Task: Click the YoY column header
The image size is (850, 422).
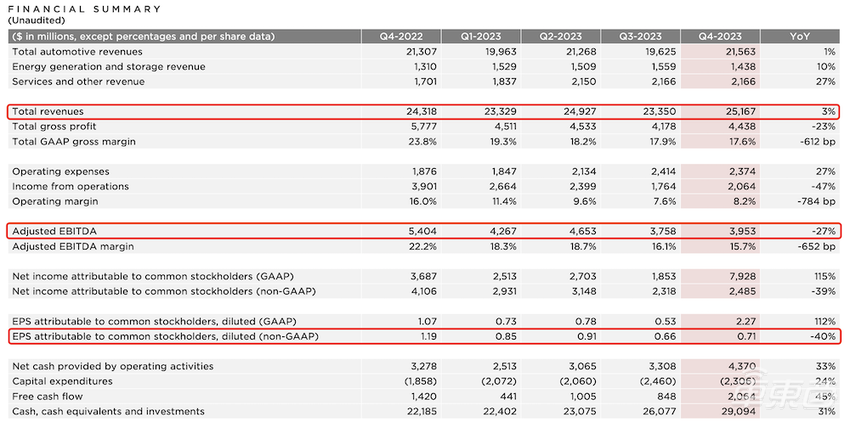Action: coord(800,36)
